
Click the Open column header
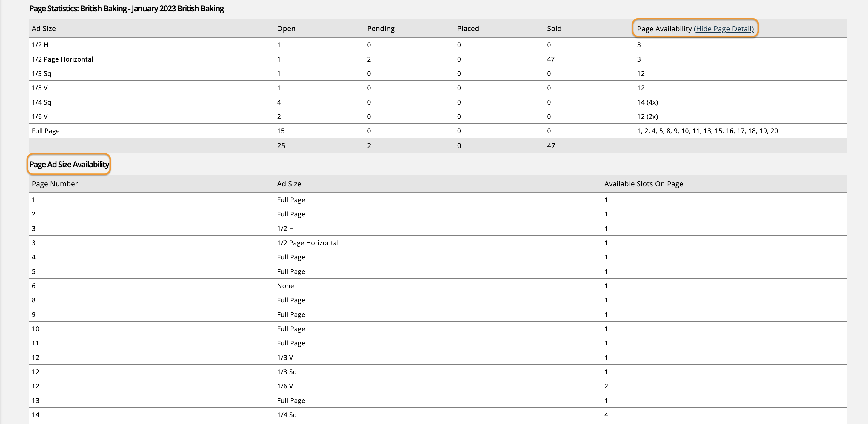pyautogui.click(x=286, y=29)
